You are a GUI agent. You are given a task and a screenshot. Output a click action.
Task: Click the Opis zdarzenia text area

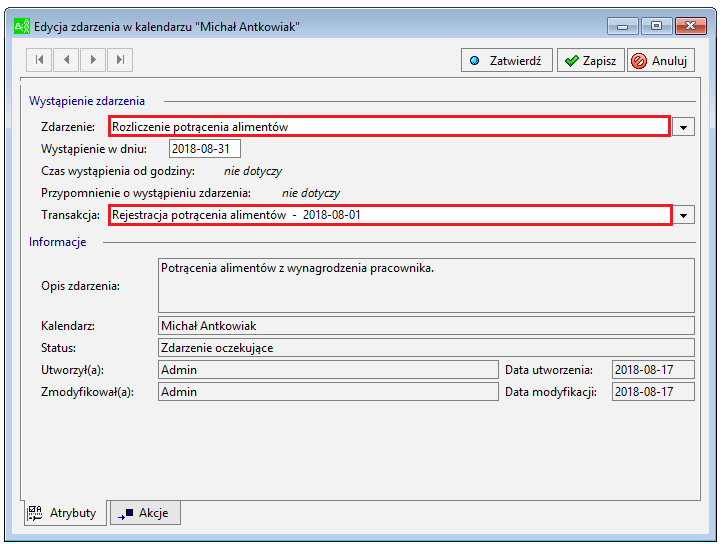pyautogui.click(x=426, y=286)
